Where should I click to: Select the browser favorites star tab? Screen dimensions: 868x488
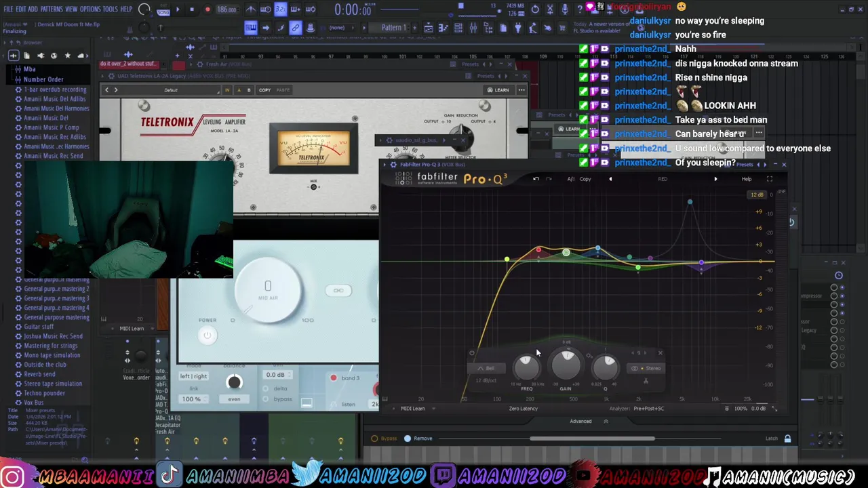(66, 56)
